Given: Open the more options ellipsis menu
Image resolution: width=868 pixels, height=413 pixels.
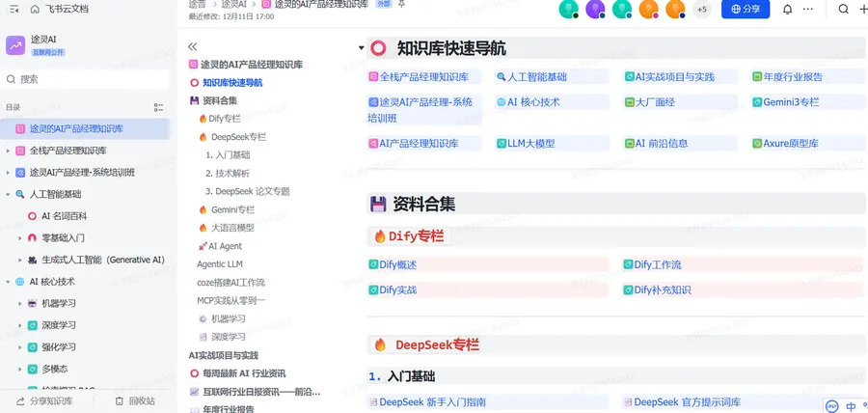Looking at the screenshot, I should click(808, 9).
